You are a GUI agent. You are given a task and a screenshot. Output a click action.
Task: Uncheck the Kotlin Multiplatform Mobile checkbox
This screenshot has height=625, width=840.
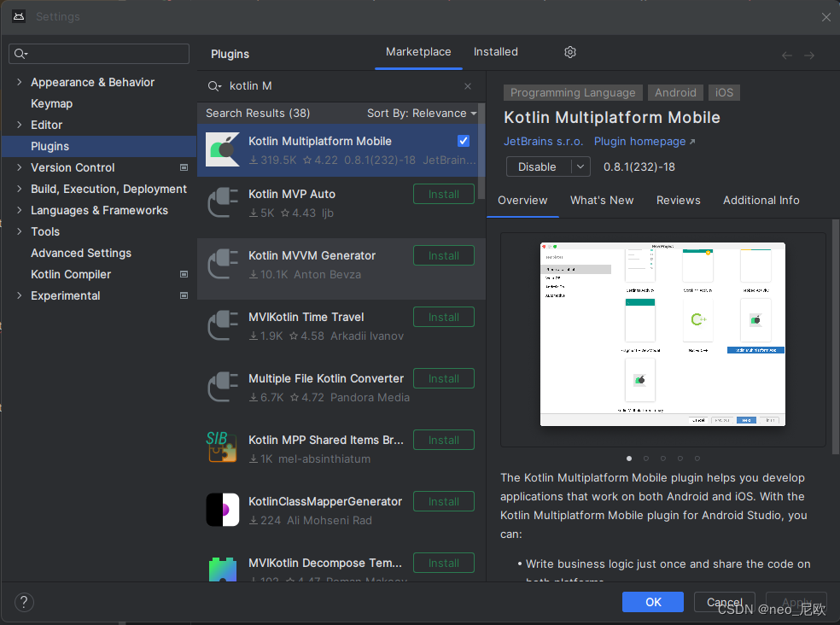(x=464, y=141)
